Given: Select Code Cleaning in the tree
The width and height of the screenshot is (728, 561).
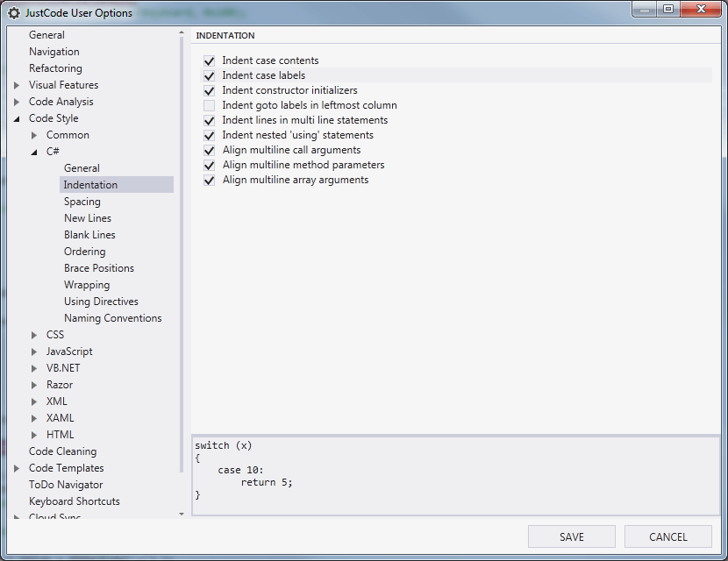Looking at the screenshot, I should 62,451.
